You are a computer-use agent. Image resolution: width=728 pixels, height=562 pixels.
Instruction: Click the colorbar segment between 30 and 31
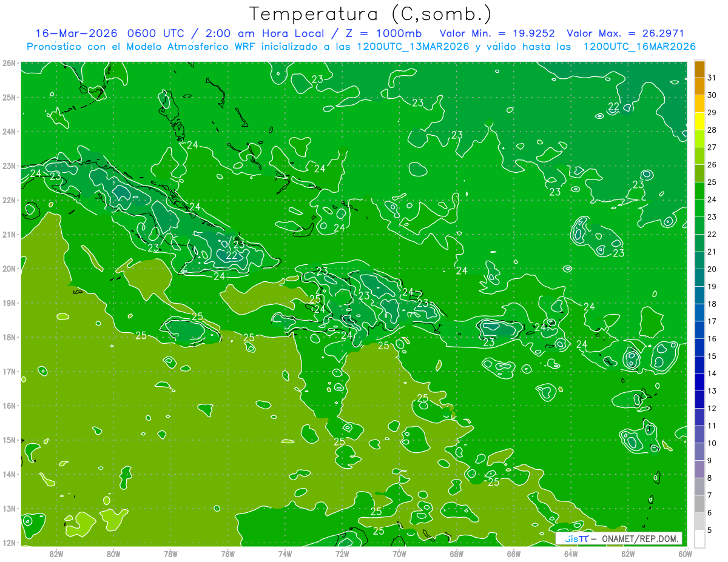coord(699,86)
